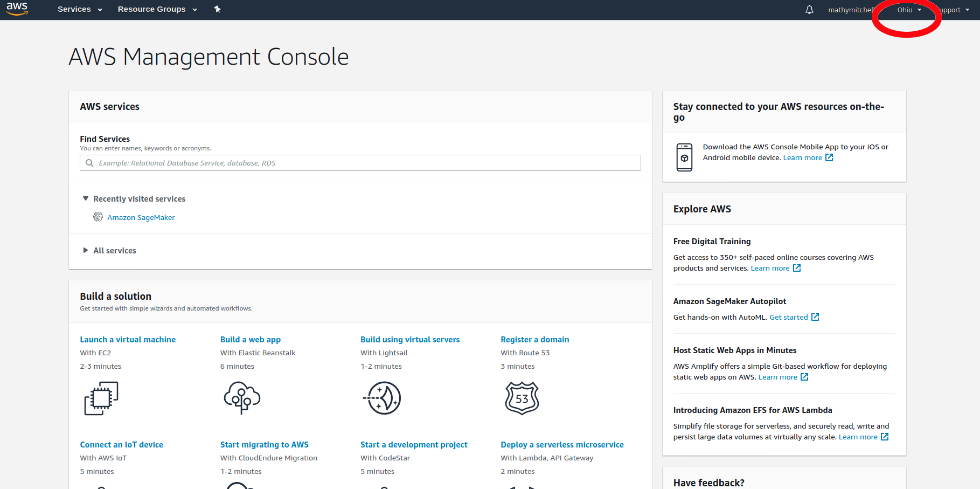Click the Lightsail compass icon
The height and width of the screenshot is (489, 980).
[x=382, y=398]
